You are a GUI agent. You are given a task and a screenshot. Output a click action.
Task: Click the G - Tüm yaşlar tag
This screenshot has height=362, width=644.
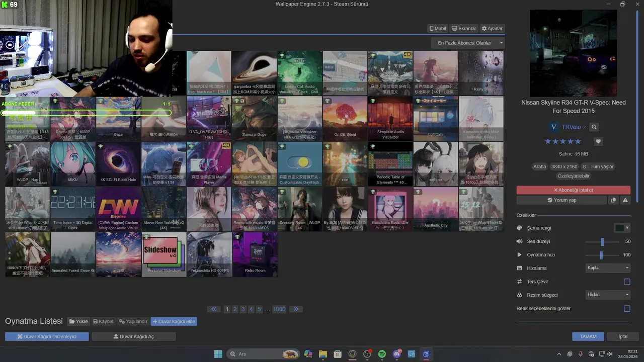click(x=598, y=166)
